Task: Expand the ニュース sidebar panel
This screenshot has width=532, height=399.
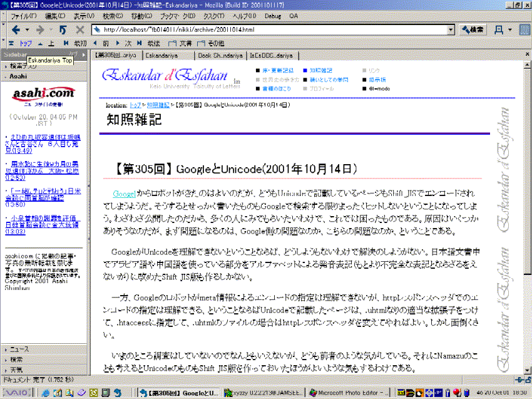Action: point(43,349)
